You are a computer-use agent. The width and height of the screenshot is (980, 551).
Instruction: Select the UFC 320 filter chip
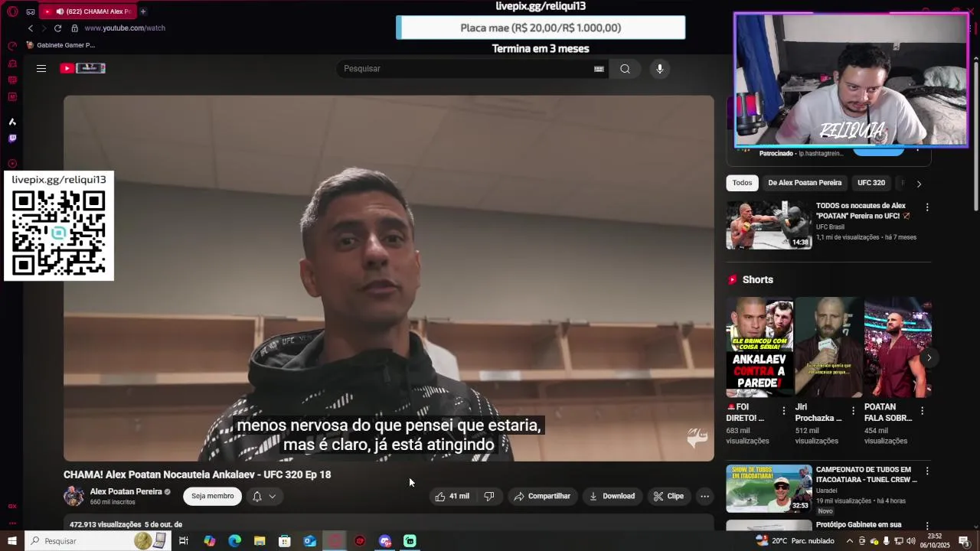tap(871, 183)
